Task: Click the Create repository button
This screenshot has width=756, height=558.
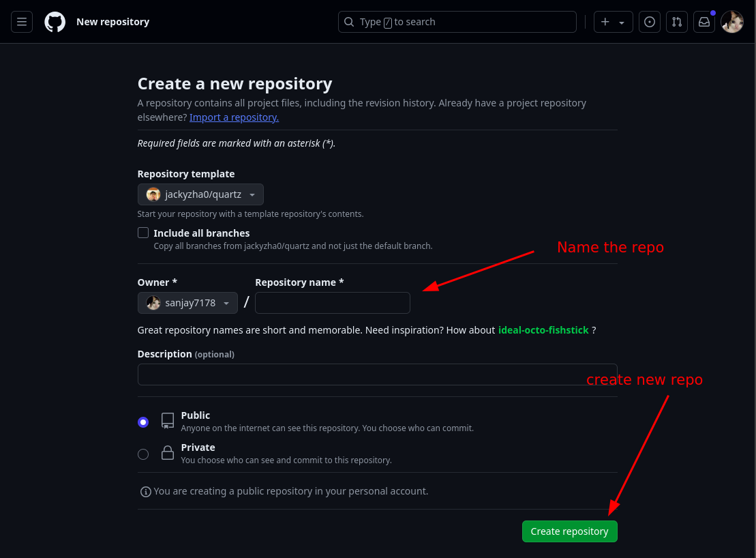Action: click(x=569, y=531)
